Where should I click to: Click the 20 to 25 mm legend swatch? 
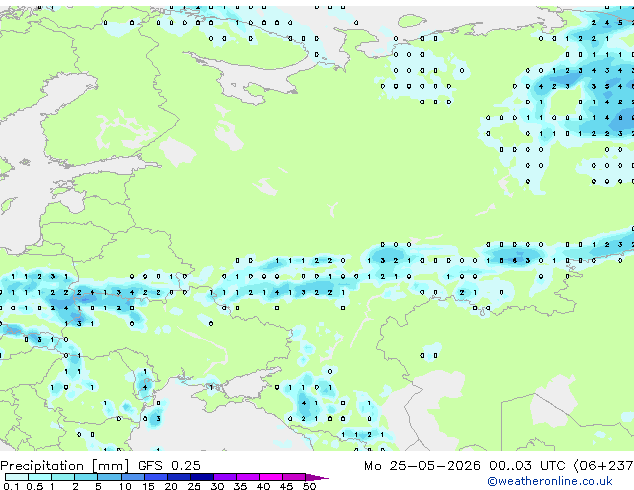[x=179, y=477]
